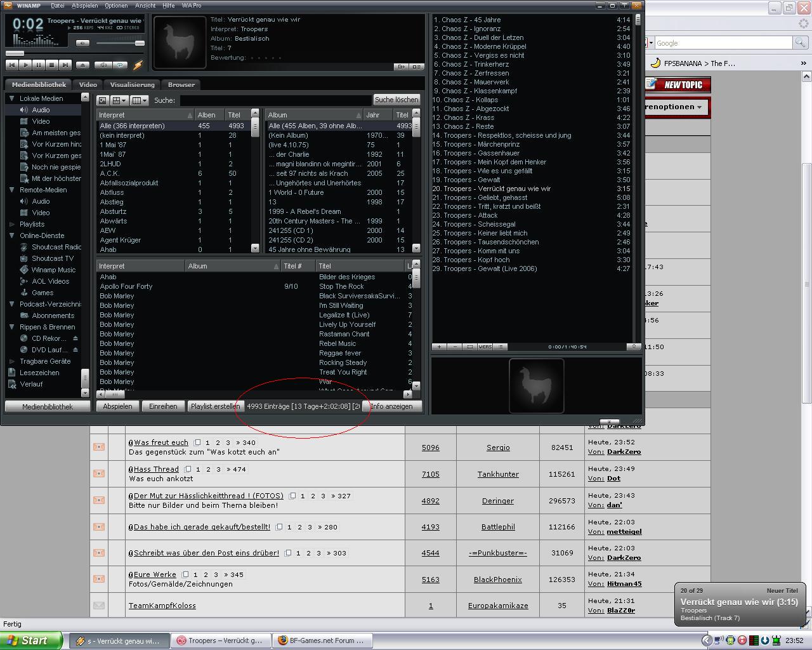The height and width of the screenshot is (650, 812).
Task: Collapse the Online-Dienste tree node
Action: [11, 235]
